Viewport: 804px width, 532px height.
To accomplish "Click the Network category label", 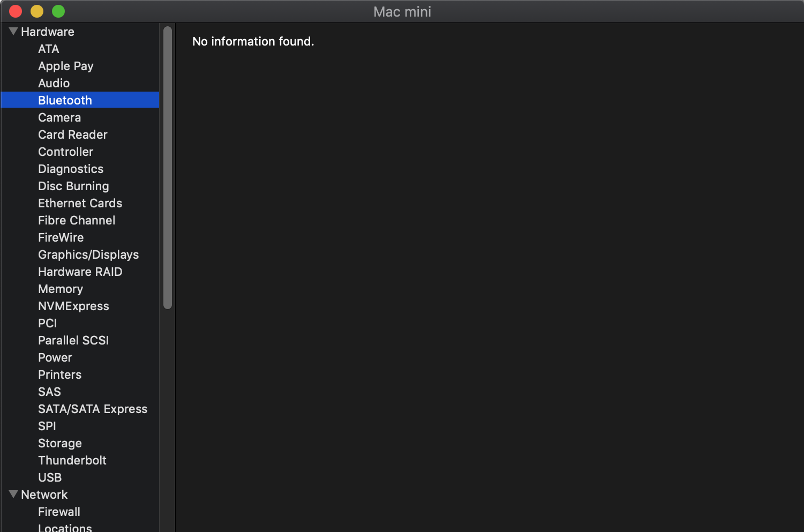I will tap(44, 494).
